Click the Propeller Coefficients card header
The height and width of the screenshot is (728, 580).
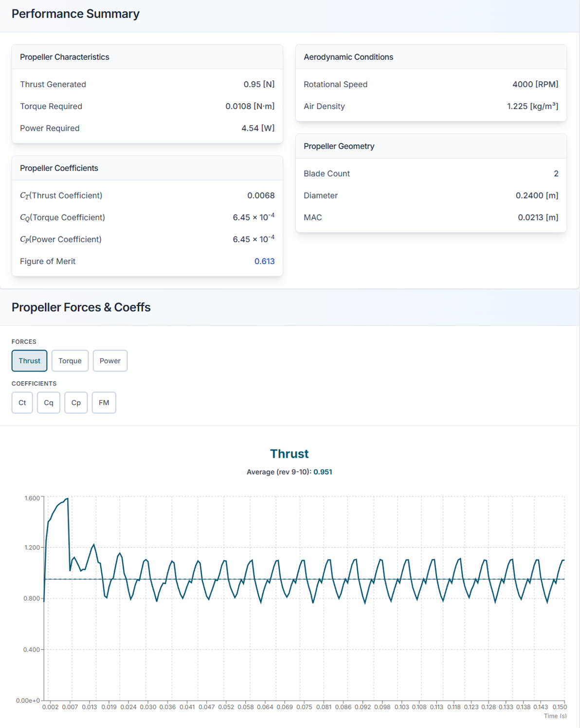[x=59, y=168]
